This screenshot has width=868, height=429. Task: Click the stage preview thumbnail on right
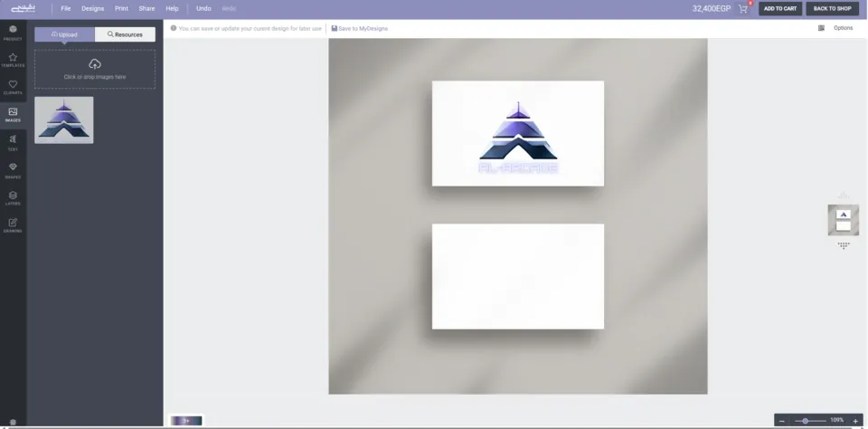coord(843,220)
